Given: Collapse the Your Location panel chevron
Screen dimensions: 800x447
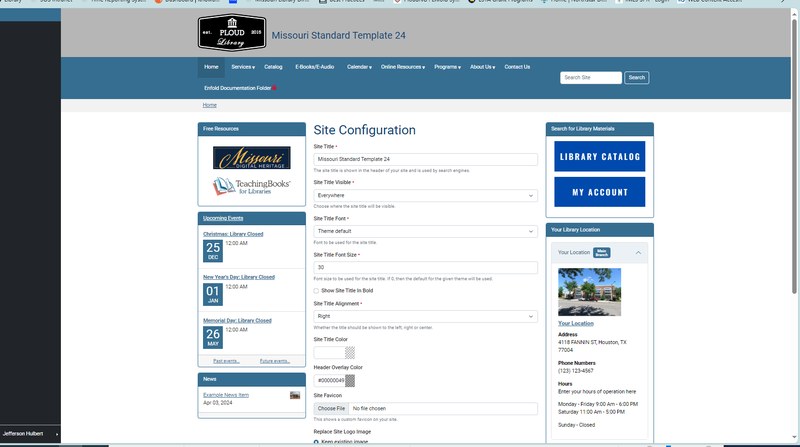Looking at the screenshot, I should (x=638, y=252).
